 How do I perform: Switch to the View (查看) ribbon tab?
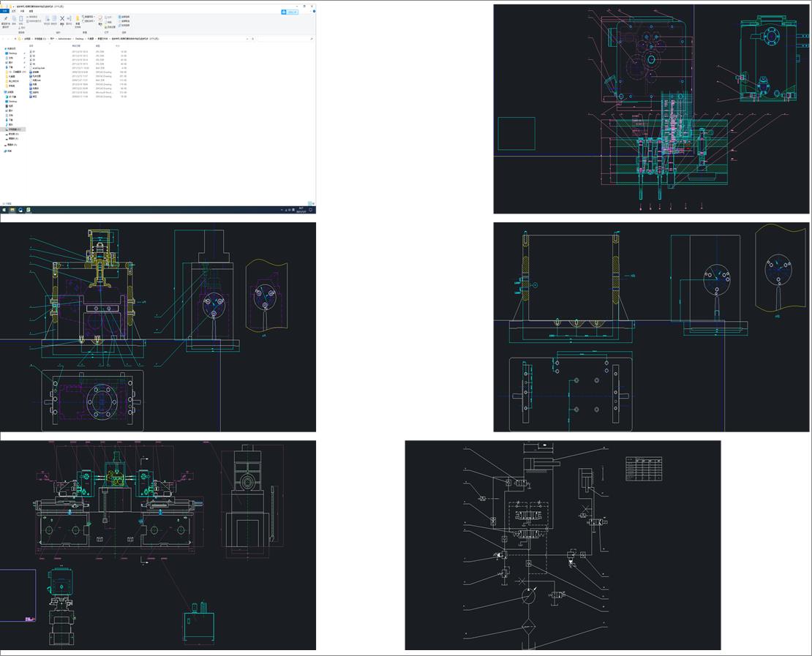coord(31,11)
